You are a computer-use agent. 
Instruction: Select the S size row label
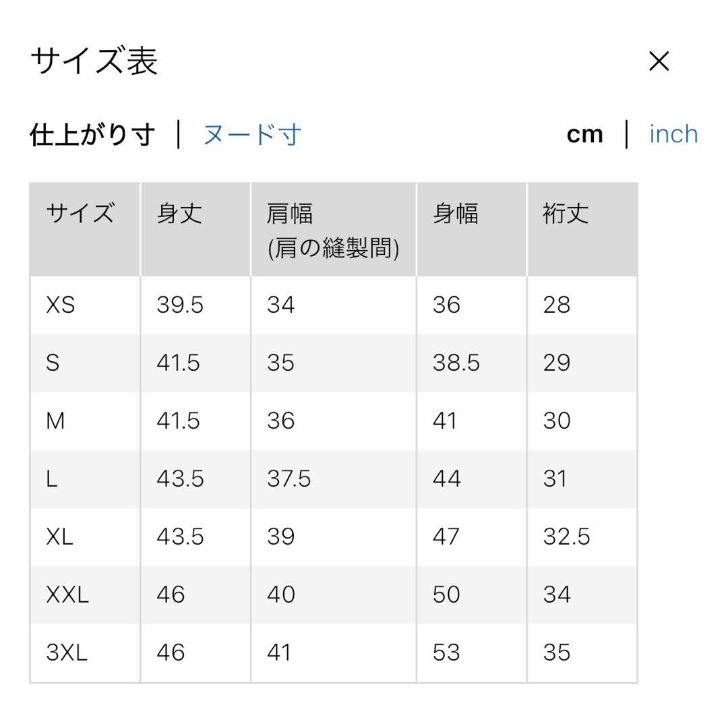coord(53,363)
